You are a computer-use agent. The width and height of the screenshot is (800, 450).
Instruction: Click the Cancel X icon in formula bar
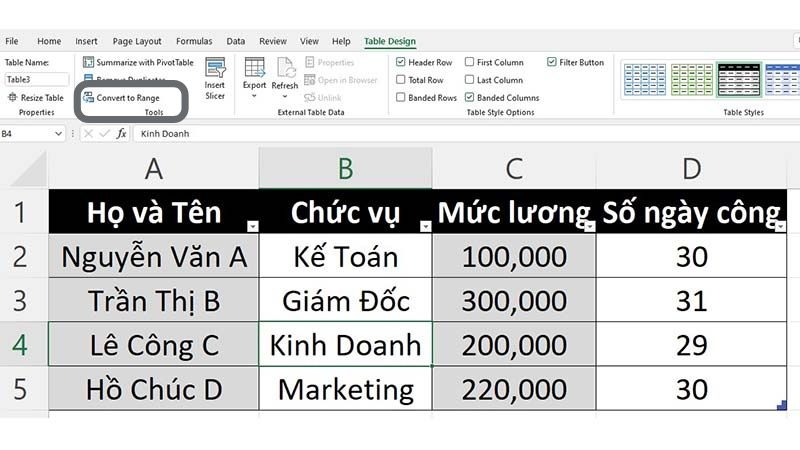[88, 134]
